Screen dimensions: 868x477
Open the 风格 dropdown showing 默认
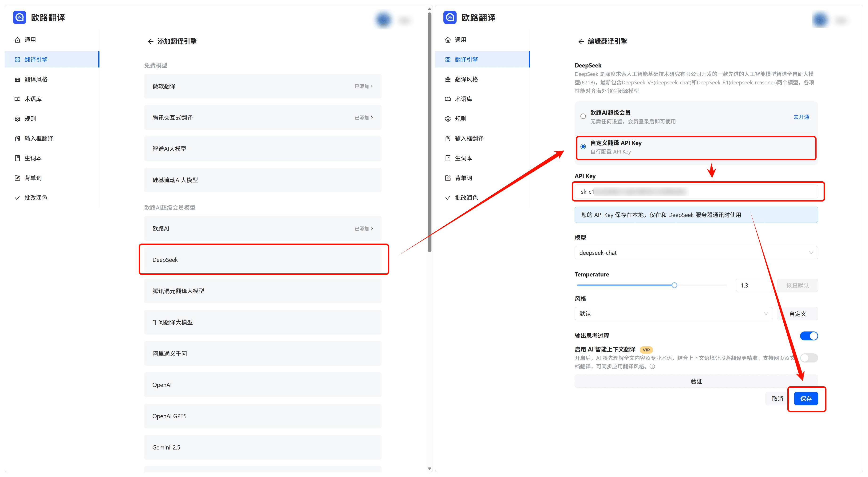coord(673,314)
